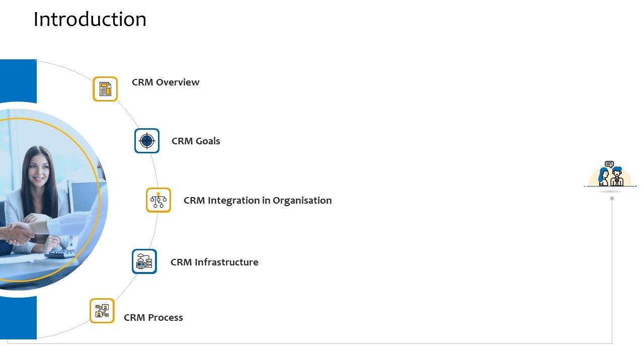Screen dimensions: 644x362
Task: Select the CRM Goals target icon
Action: click(147, 141)
